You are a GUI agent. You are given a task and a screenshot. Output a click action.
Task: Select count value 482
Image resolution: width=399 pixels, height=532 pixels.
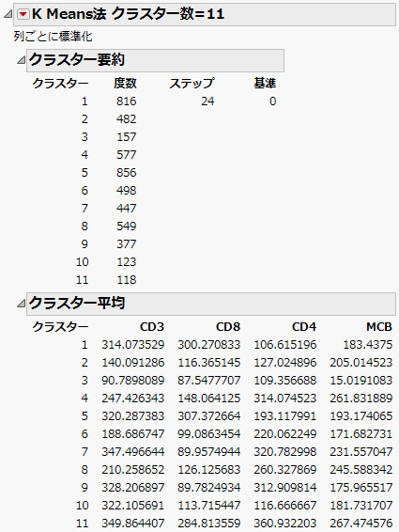pyautogui.click(x=127, y=119)
